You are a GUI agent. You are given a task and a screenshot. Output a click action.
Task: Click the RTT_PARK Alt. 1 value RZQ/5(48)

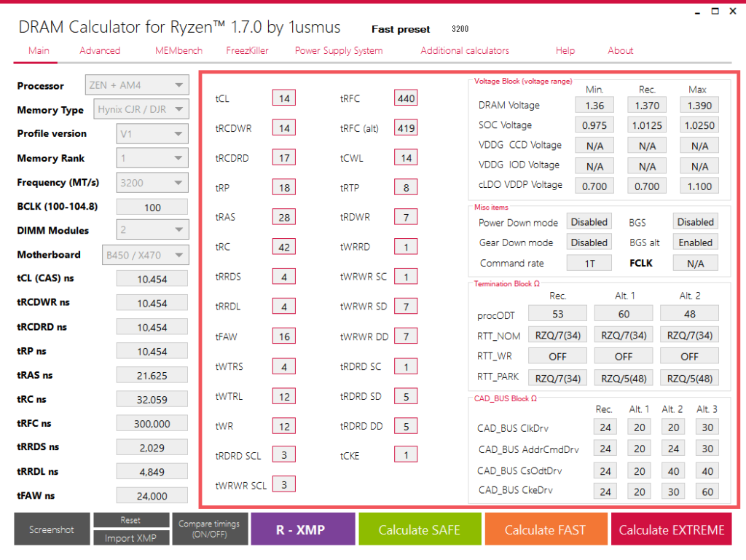624,379
